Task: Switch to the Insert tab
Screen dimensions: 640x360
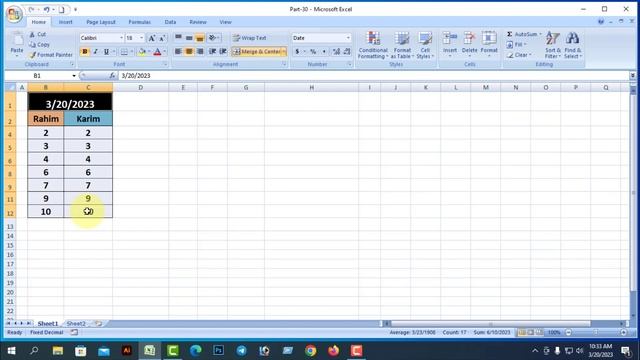Action: (x=65, y=22)
